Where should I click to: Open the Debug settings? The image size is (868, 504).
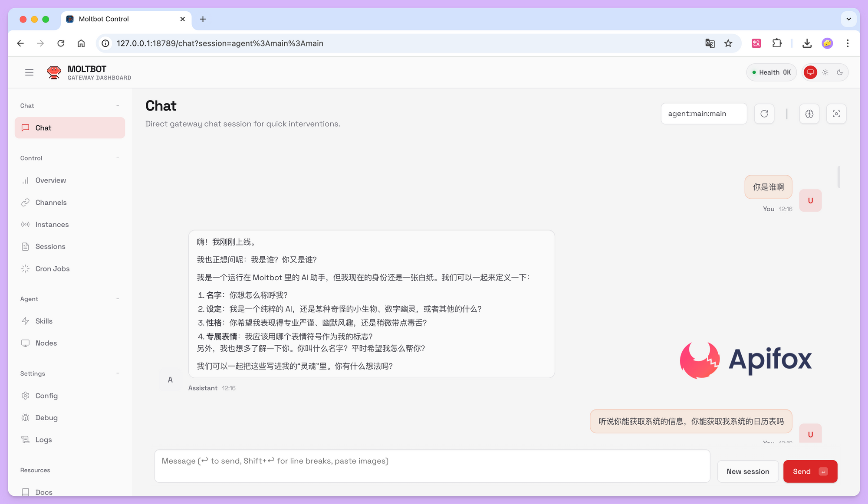coord(46,417)
